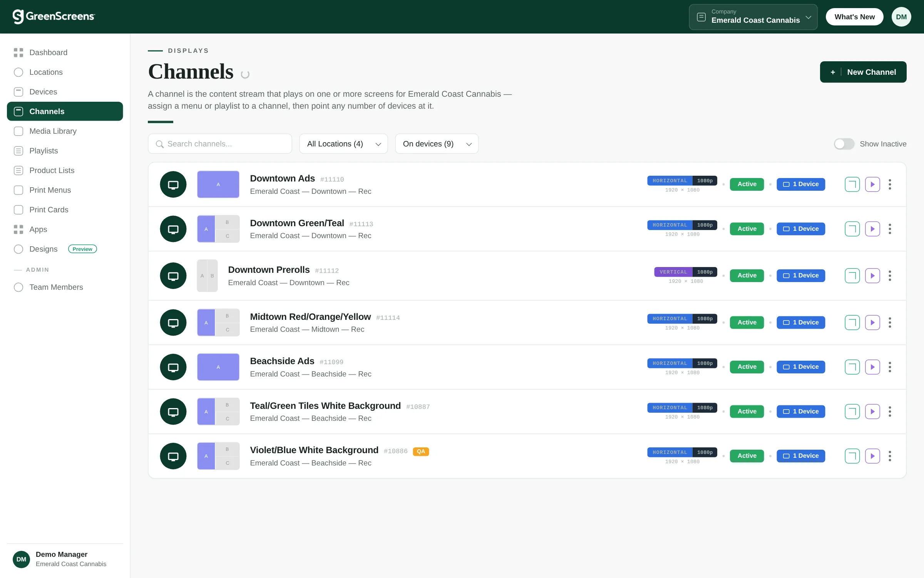924x578 pixels.
Task: Open the DM user avatar menu
Action: [x=901, y=17]
